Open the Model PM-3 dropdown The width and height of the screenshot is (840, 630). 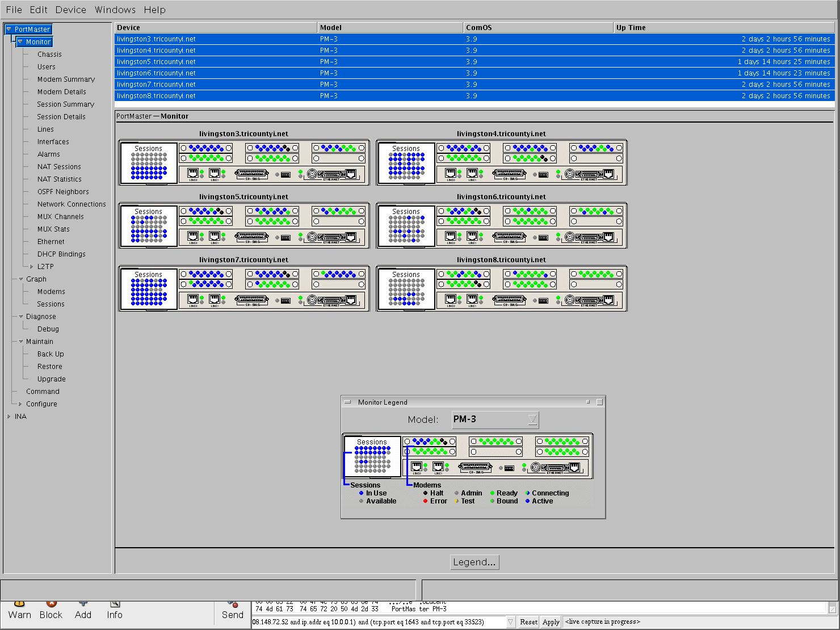click(495, 419)
